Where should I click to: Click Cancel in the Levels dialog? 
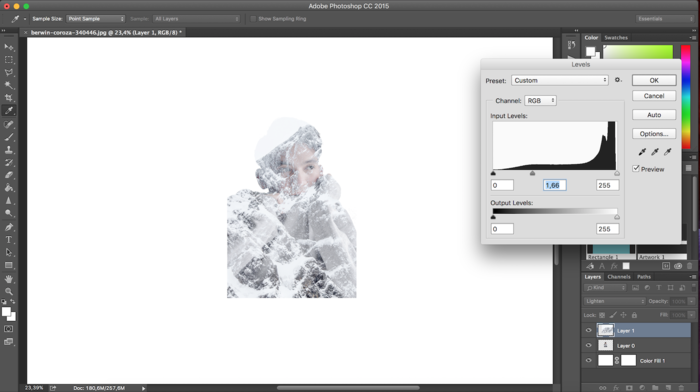(x=654, y=96)
